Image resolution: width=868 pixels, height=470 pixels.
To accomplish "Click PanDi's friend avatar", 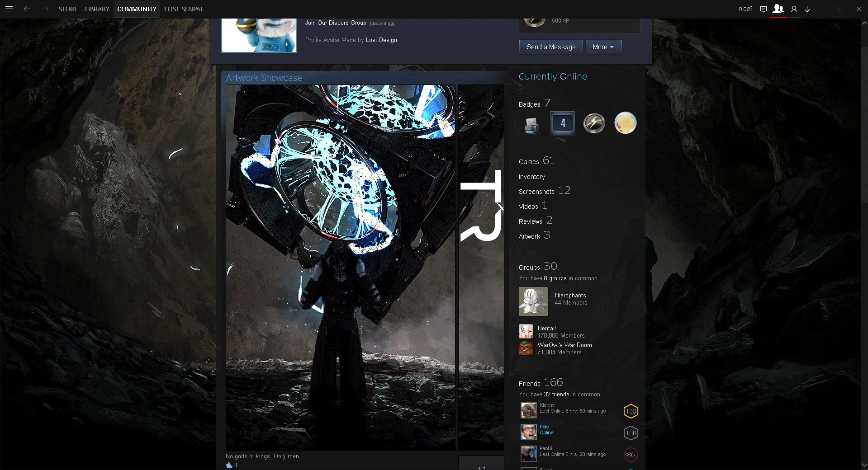I will (x=529, y=454).
